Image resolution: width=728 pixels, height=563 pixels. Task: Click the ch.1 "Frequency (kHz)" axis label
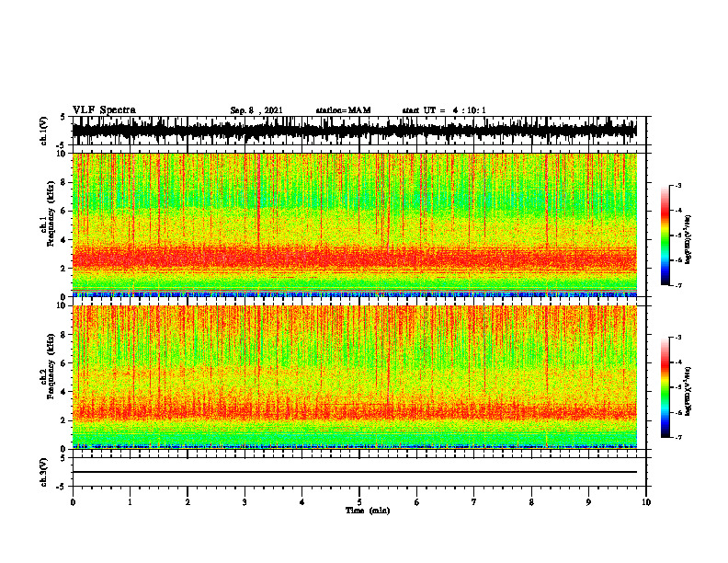51,213
